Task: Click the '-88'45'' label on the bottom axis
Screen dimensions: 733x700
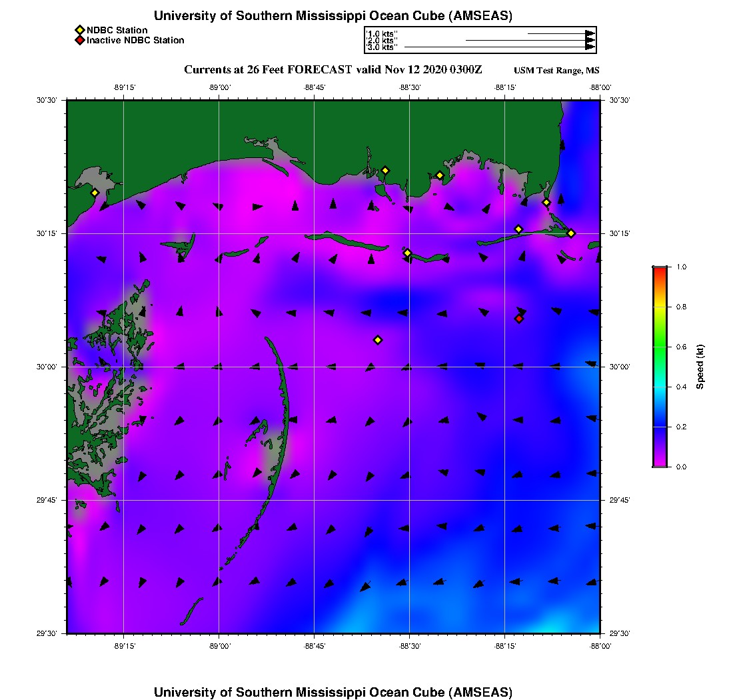Action: pyautogui.click(x=315, y=646)
